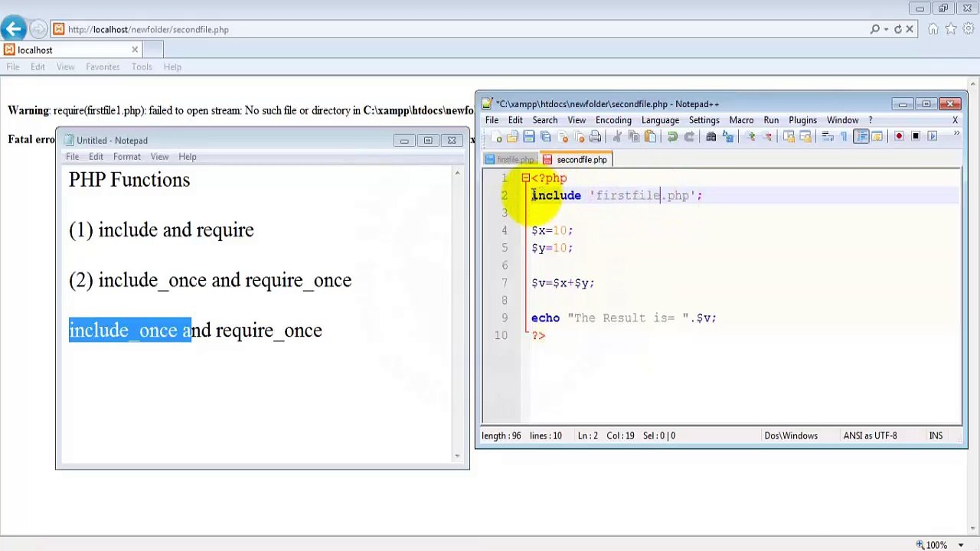Open the Language menu in Notepad++
The image size is (980, 551).
(x=660, y=120)
